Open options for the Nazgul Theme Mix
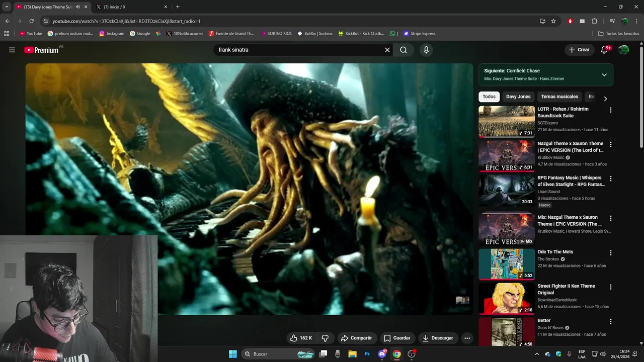 (x=611, y=218)
